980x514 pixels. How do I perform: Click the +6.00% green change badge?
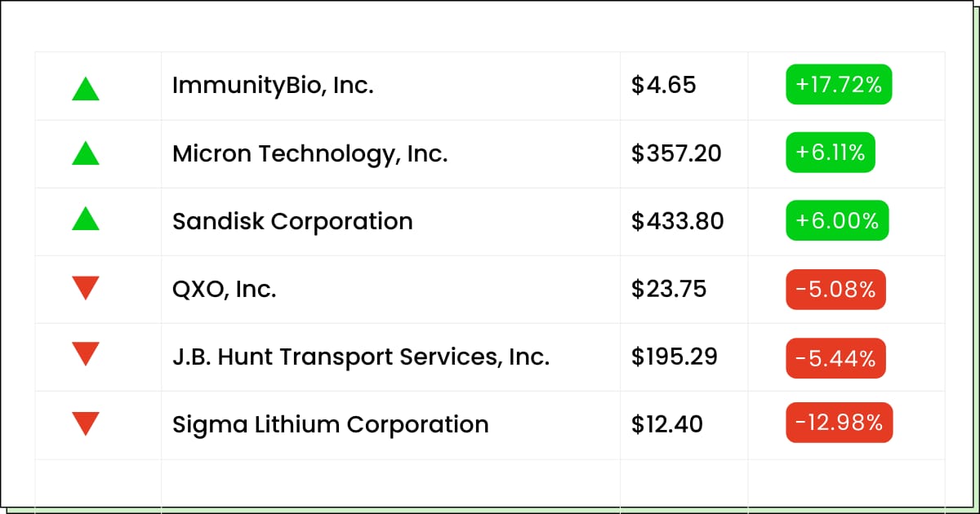click(837, 220)
